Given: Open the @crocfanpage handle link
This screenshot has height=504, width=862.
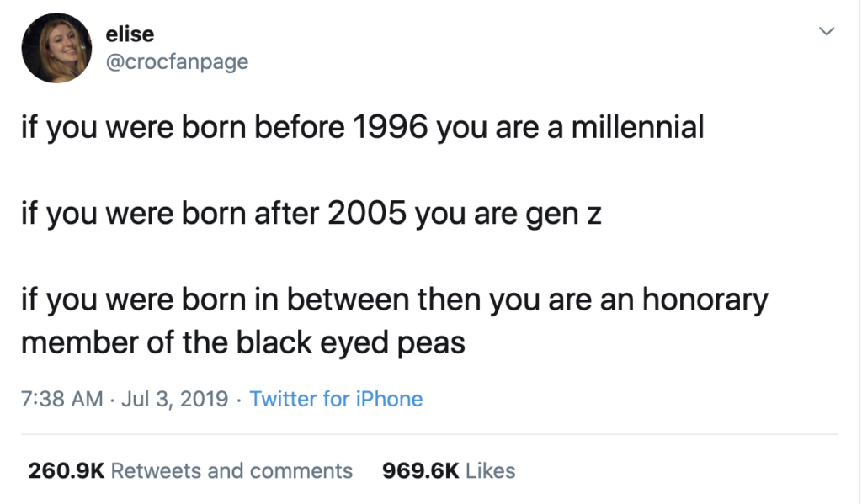Looking at the screenshot, I should 177,61.
